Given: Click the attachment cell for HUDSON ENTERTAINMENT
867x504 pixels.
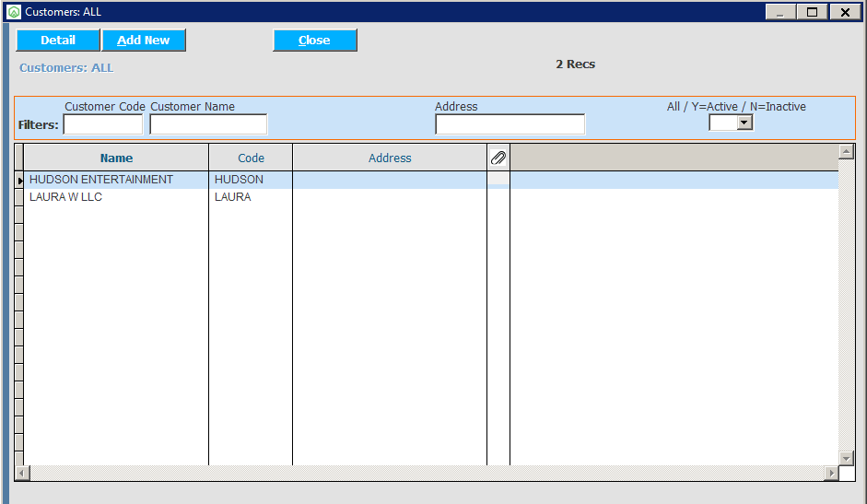Looking at the screenshot, I should (x=498, y=180).
